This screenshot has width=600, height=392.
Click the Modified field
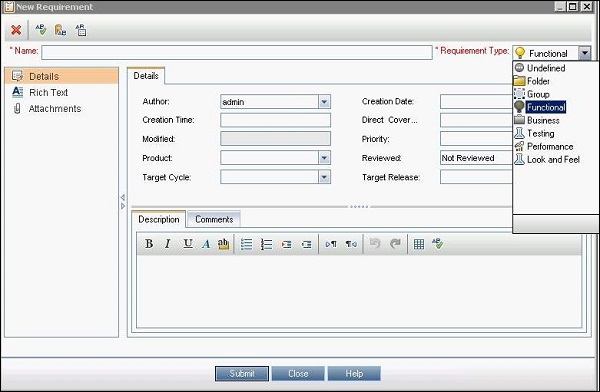point(276,139)
